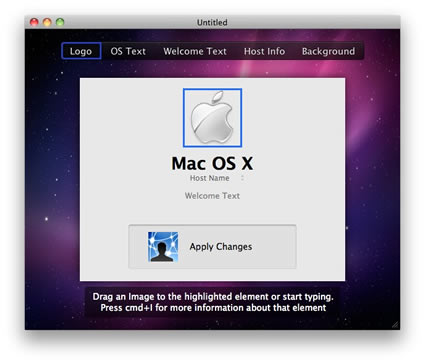Click the window resize grip
This screenshot has width=425, height=364.
tap(395, 325)
